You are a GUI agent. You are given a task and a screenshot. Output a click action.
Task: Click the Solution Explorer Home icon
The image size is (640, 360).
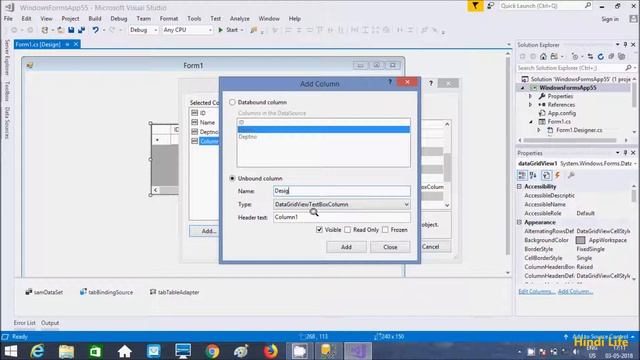coord(543,56)
